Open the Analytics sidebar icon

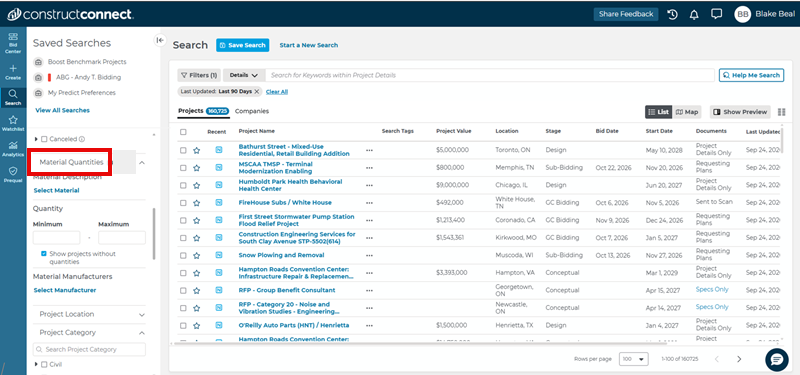[13, 148]
